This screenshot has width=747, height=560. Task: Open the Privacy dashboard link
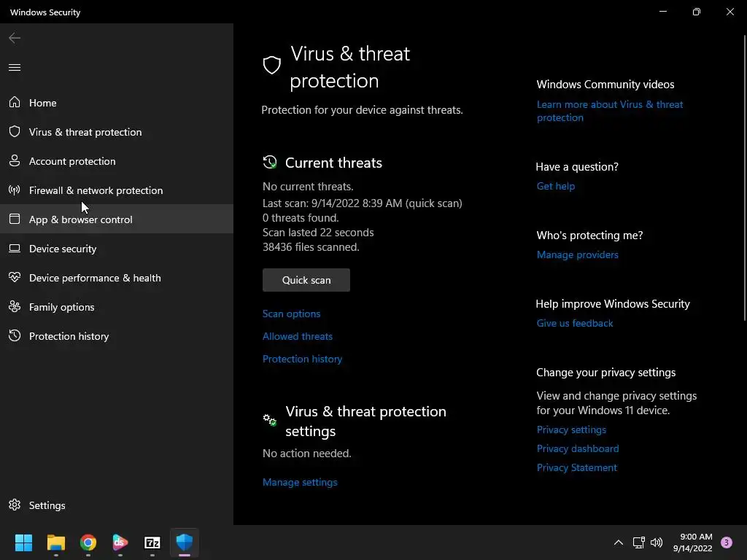point(577,448)
